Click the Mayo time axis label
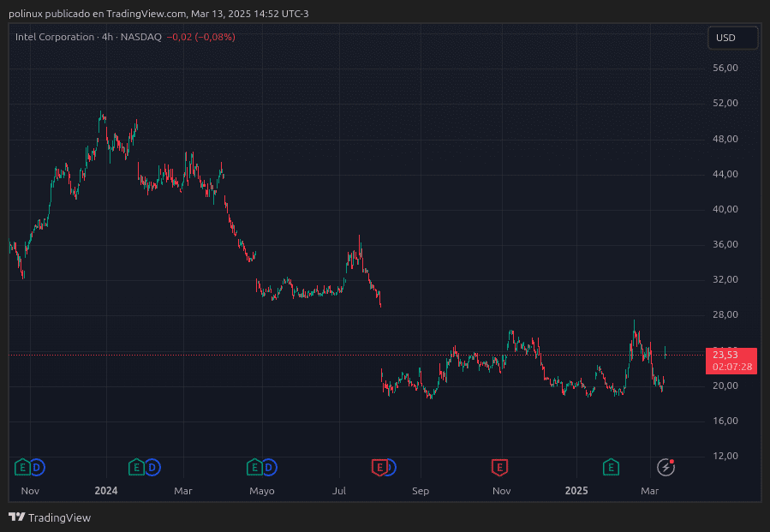The height and width of the screenshot is (532, 770). [x=262, y=491]
